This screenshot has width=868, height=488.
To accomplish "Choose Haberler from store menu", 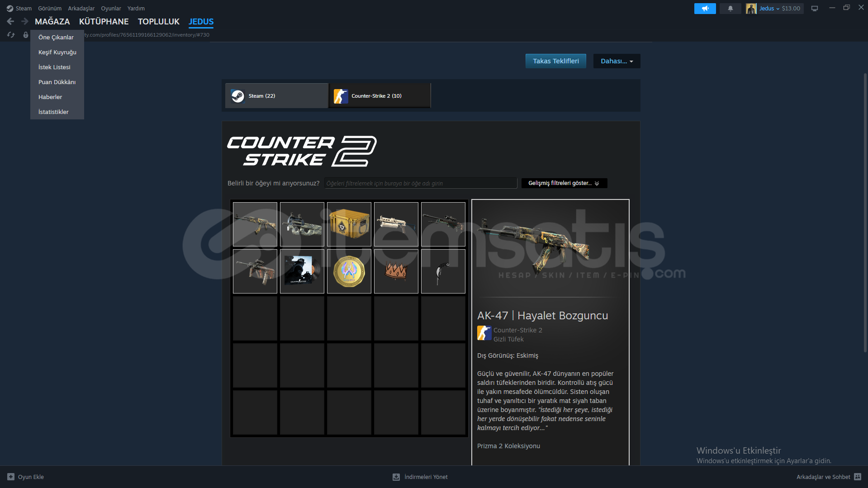I will [57, 97].
